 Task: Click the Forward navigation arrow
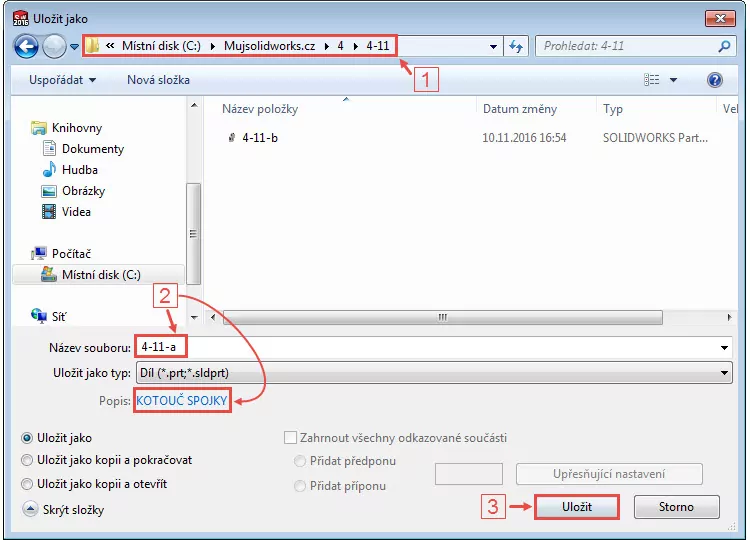(x=54, y=47)
